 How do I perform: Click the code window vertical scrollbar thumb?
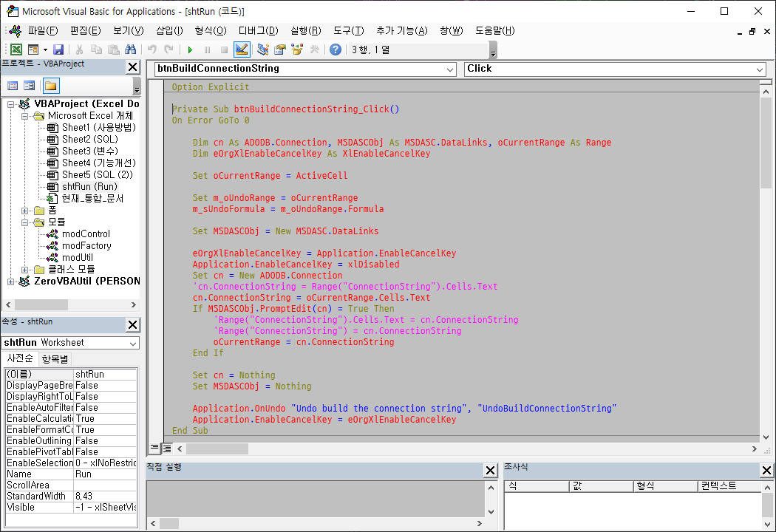[x=766, y=143]
